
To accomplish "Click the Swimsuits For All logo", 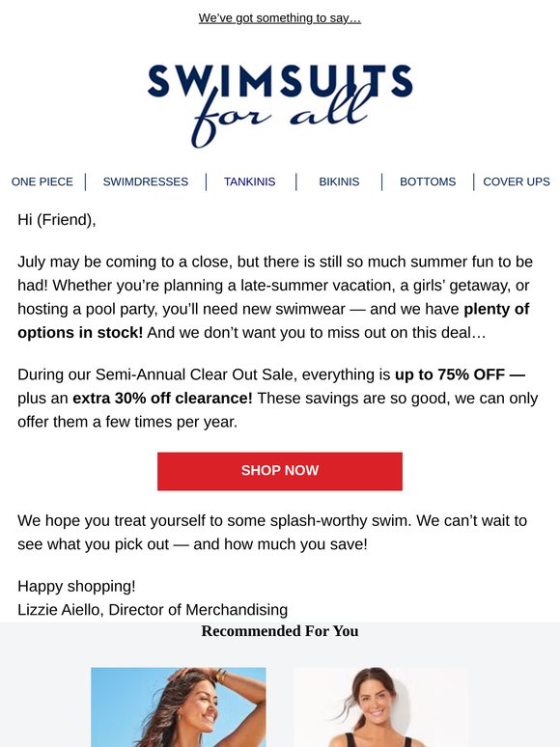I will pos(280,106).
